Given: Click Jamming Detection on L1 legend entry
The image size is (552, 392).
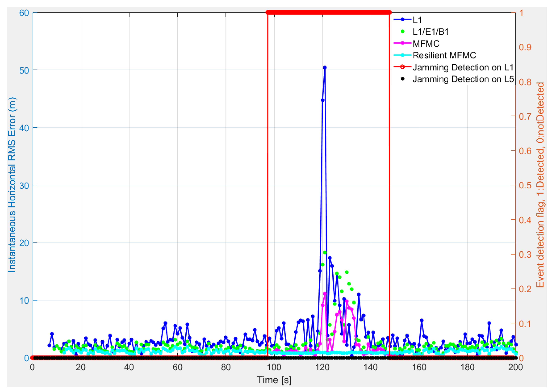Looking at the screenshot, I should pos(463,67).
